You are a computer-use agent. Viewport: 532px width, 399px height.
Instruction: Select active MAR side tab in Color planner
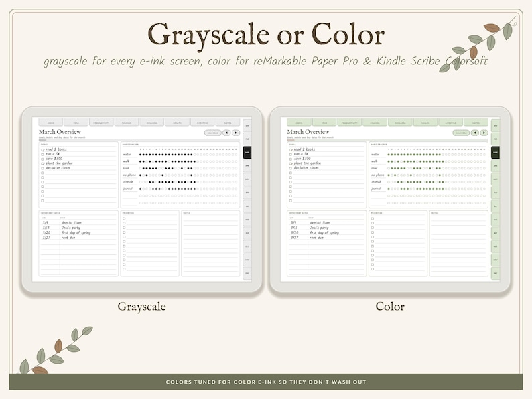coord(496,153)
